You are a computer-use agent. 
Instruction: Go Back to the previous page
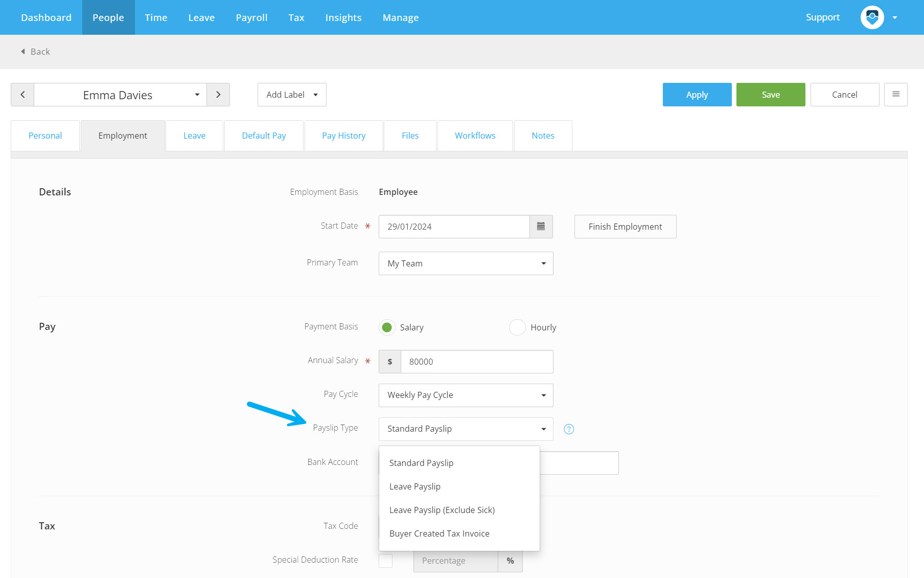tap(35, 52)
